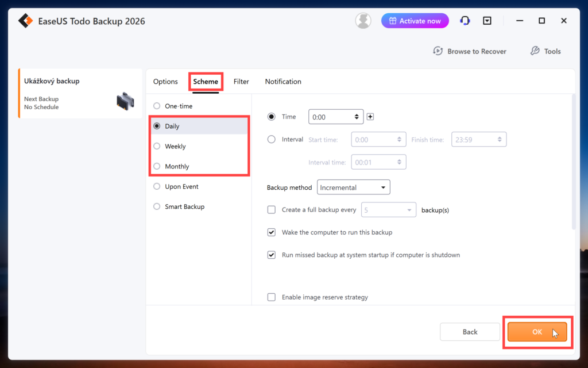
Task: Click the Tools label
Action: (x=552, y=51)
